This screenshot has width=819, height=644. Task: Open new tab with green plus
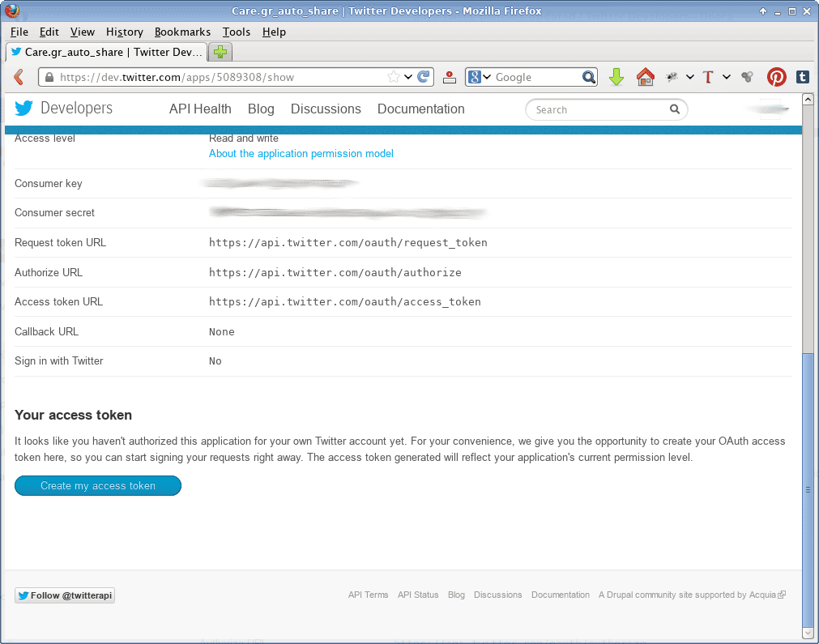point(220,52)
